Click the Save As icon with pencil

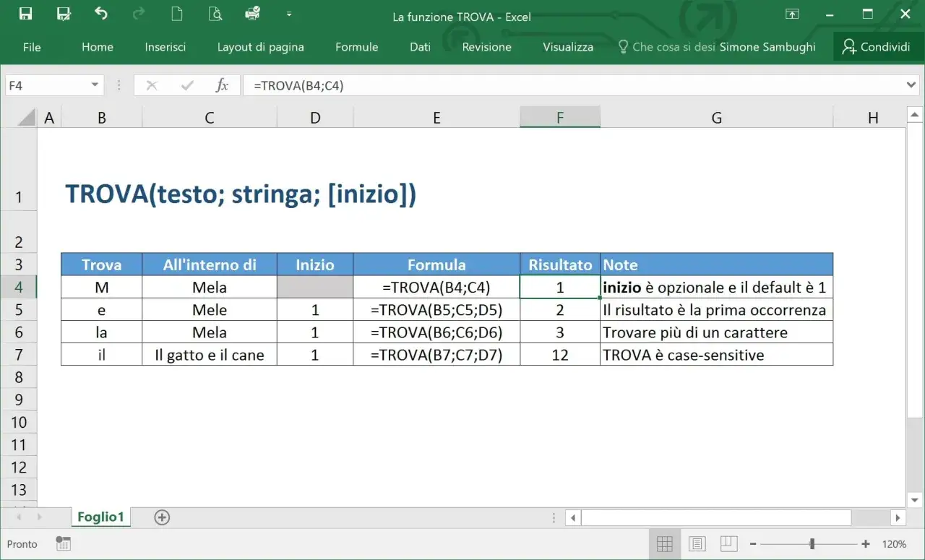[x=64, y=14]
